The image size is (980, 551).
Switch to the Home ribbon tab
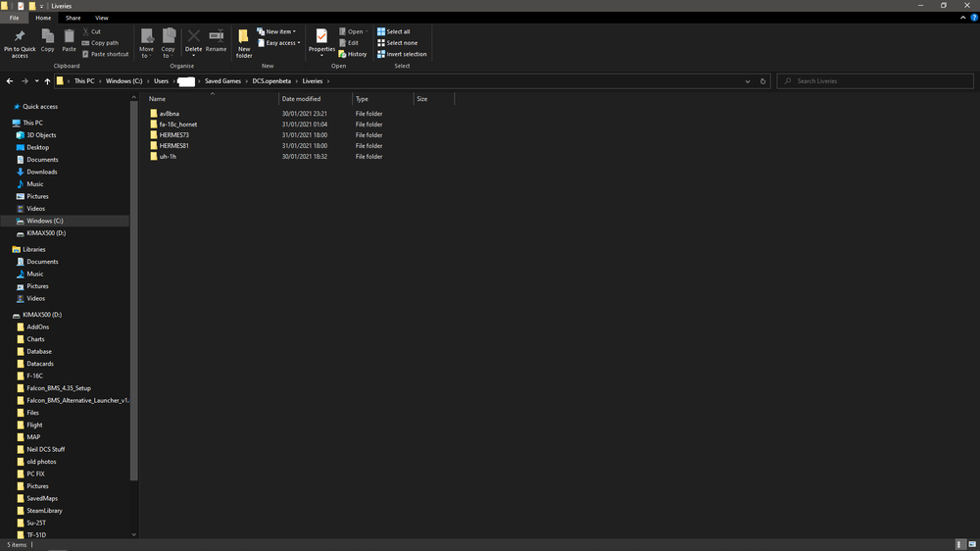pos(43,18)
